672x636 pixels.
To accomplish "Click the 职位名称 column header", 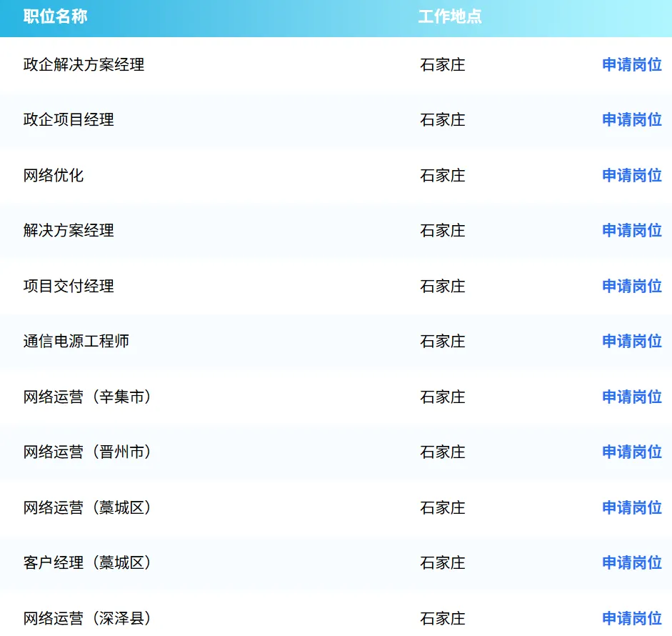I will click(55, 16).
